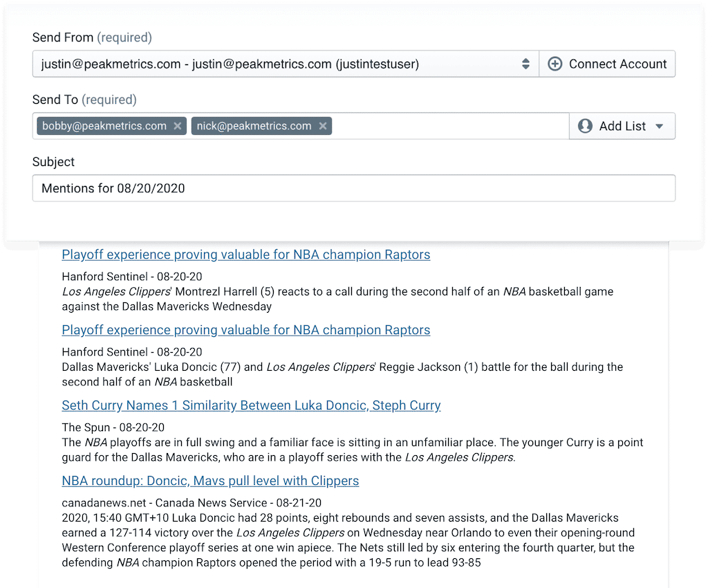The height and width of the screenshot is (588, 708).
Task: Open the Add List dropdown arrow
Action: tap(659, 127)
